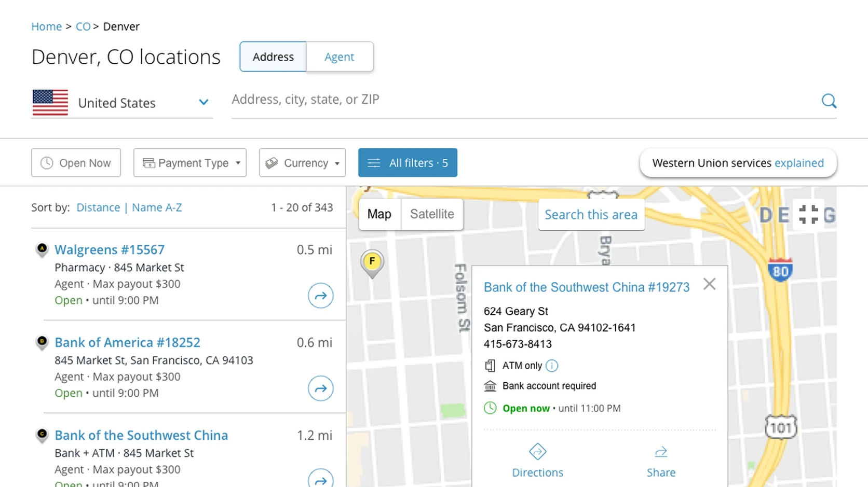868x487 pixels.
Task: Click phone number 415-673-8413
Action: click(x=518, y=344)
